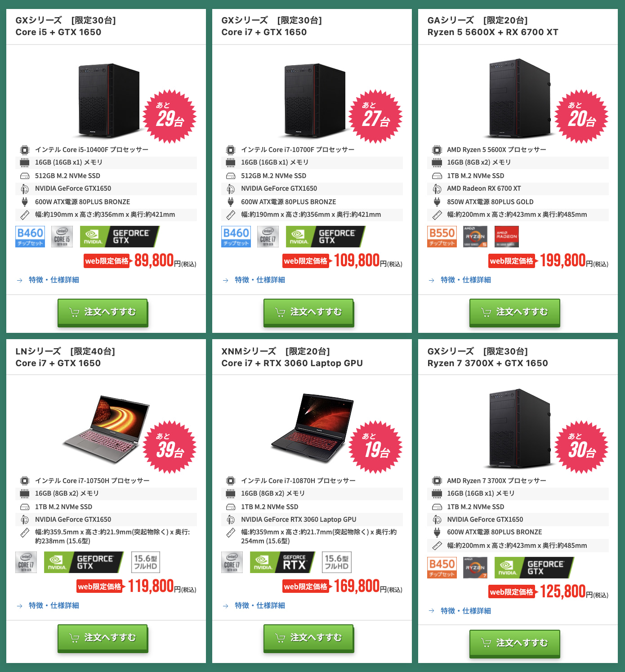
Task: Open 特徴・仕様詳細 for XNM series laptop
Action: tap(259, 605)
